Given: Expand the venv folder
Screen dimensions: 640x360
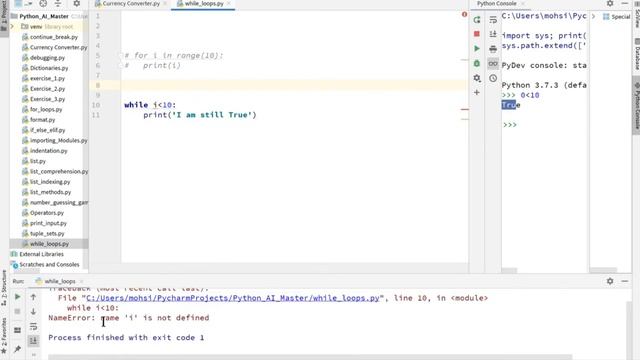Looking at the screenshot, I should (12, 27).
